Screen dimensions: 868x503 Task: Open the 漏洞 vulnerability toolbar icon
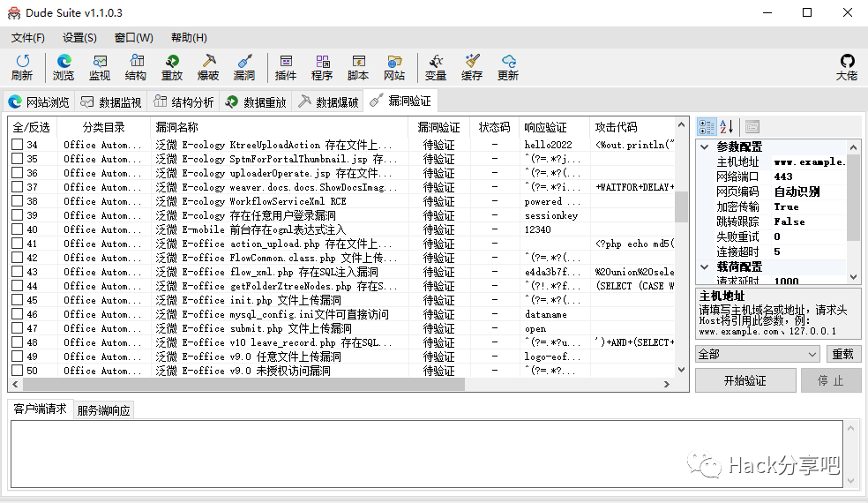(x=244, y=68)
